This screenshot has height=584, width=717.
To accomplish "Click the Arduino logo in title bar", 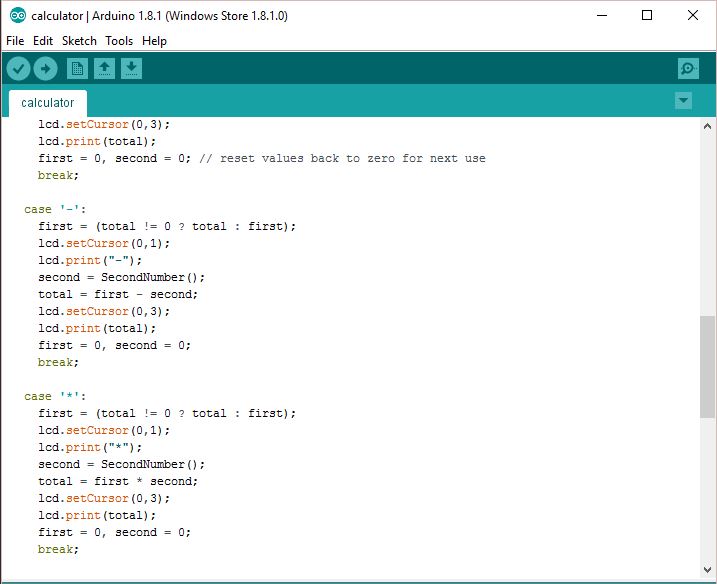I will [18, 16].
